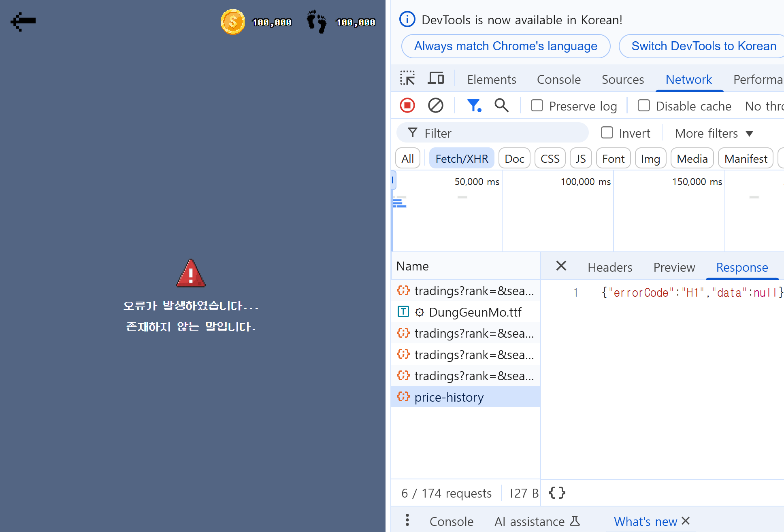This screenshot has width=784, height=532.
Task: Select the price-history request
Action: pos(449,397)
